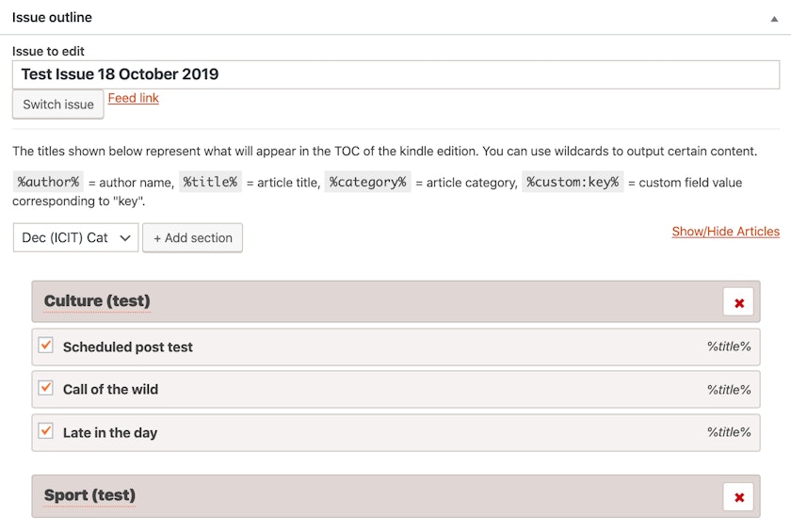
Task: Uncheck the Scheduled post test article
Action: (x=45, y=346)
